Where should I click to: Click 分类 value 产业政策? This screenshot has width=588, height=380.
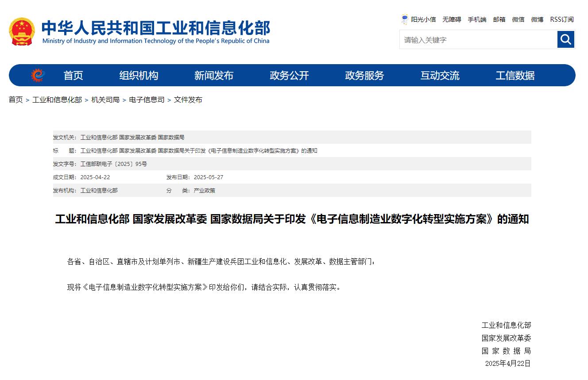pyautogui.click(x=205, y=191)
